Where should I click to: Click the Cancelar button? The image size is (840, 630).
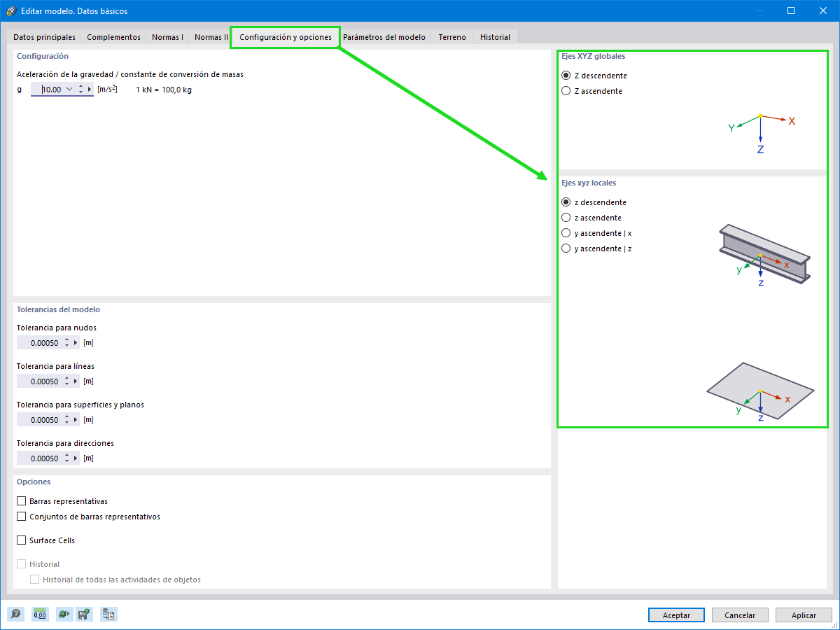pyautogui.click(x=740, y=615)
